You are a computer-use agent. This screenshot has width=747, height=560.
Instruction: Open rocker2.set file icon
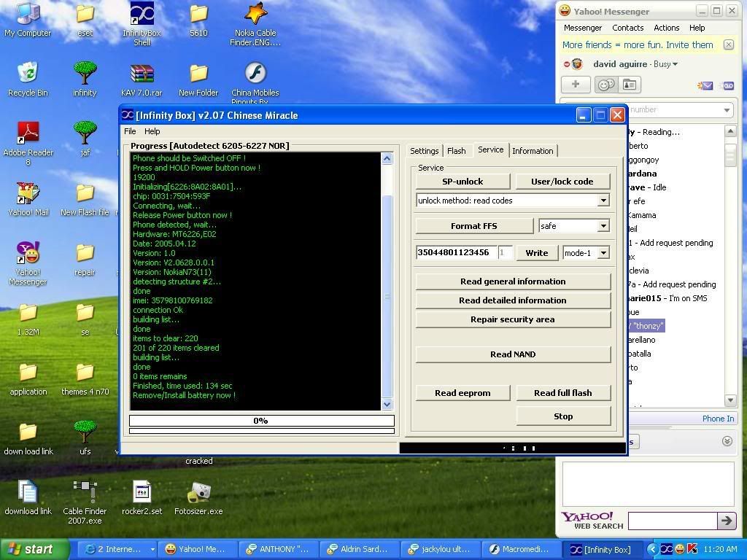click(x=142, y=498)
